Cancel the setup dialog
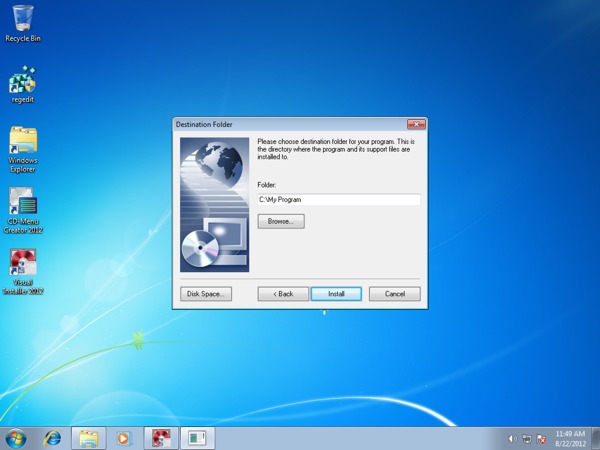 (395, 294)
